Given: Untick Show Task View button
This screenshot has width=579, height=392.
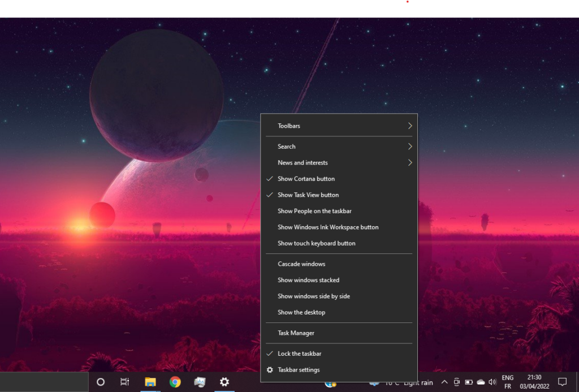Looking at the screenshot, I should 339,195.
